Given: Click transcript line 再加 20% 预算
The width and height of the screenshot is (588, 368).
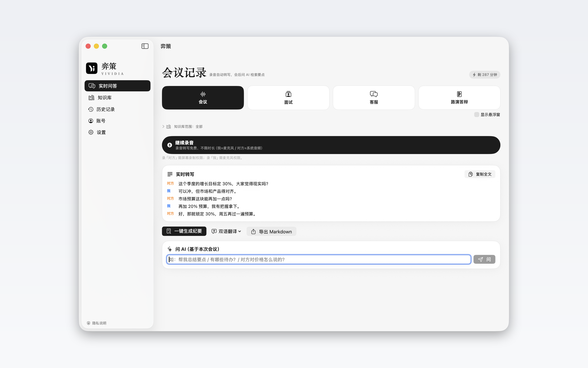Looking at the screenshot, I should tap(210, 206).
